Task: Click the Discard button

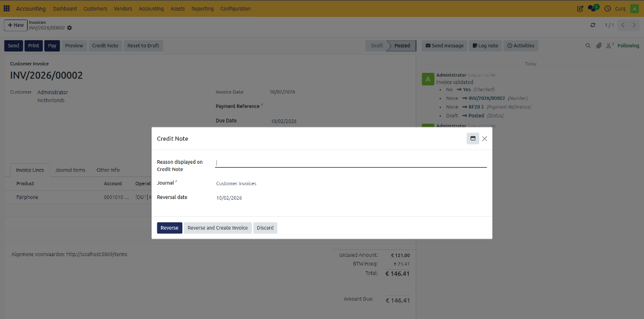Action: [265, 228]
